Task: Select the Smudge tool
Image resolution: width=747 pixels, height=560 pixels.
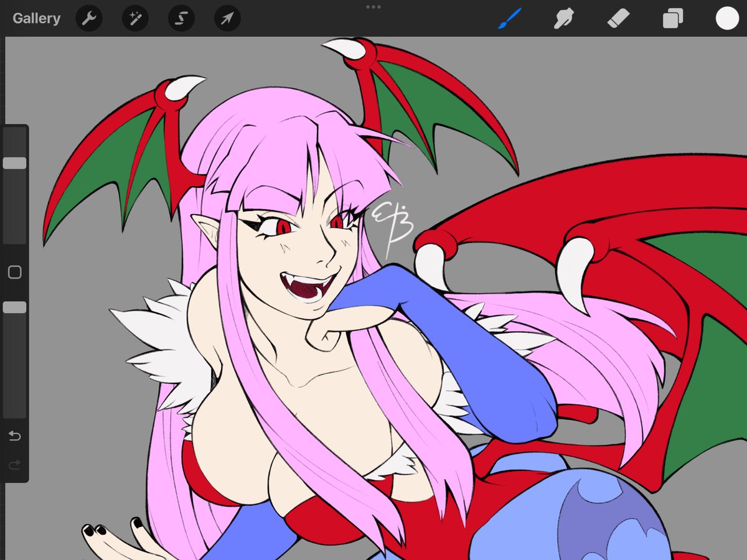Action: 563,19
